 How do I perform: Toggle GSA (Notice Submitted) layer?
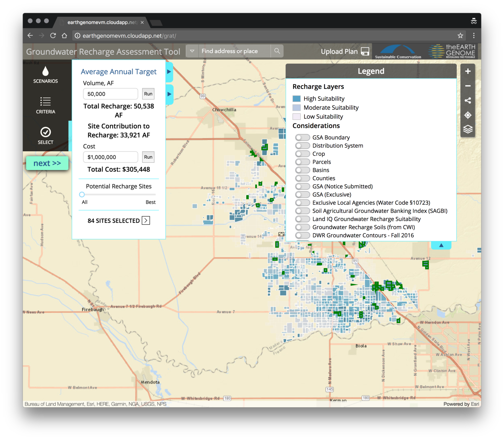302,186
